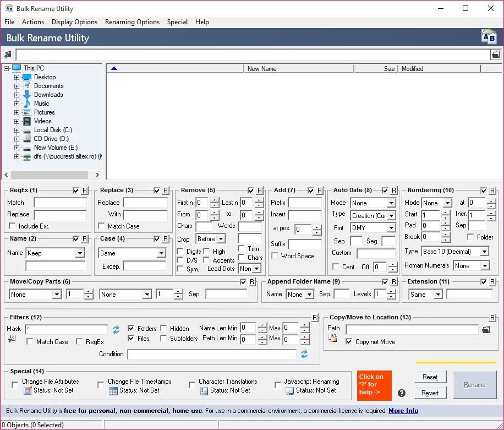Image resolution: width=504 pixels, height=430 pixels.
Task: Click the New Name column header
Action: (299, 68)
